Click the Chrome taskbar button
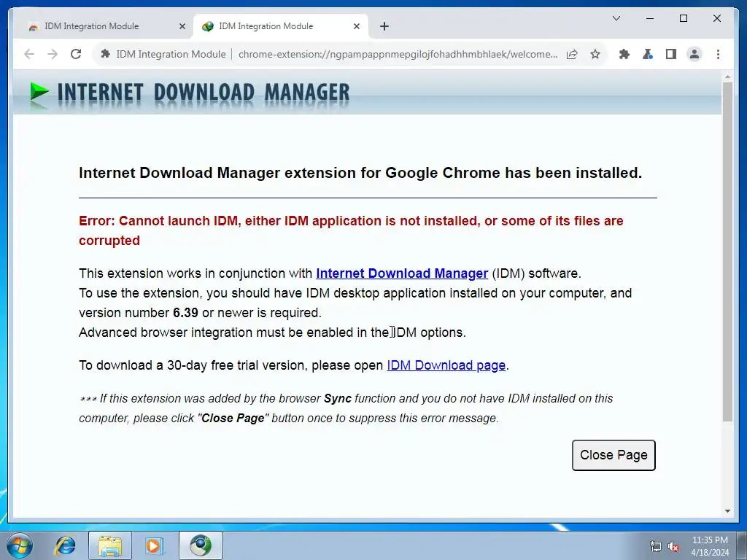This screenshot has width=747, height=560. point(201,545)
